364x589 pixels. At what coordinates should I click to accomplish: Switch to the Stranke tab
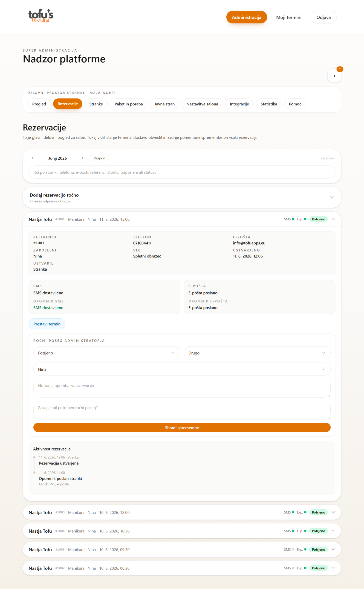tap(96, 104)
